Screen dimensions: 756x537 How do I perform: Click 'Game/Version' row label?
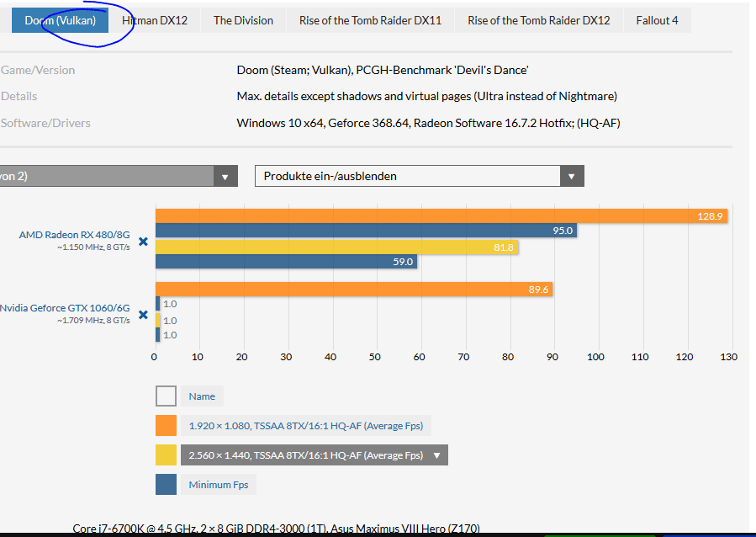click(x=38, y=70)
